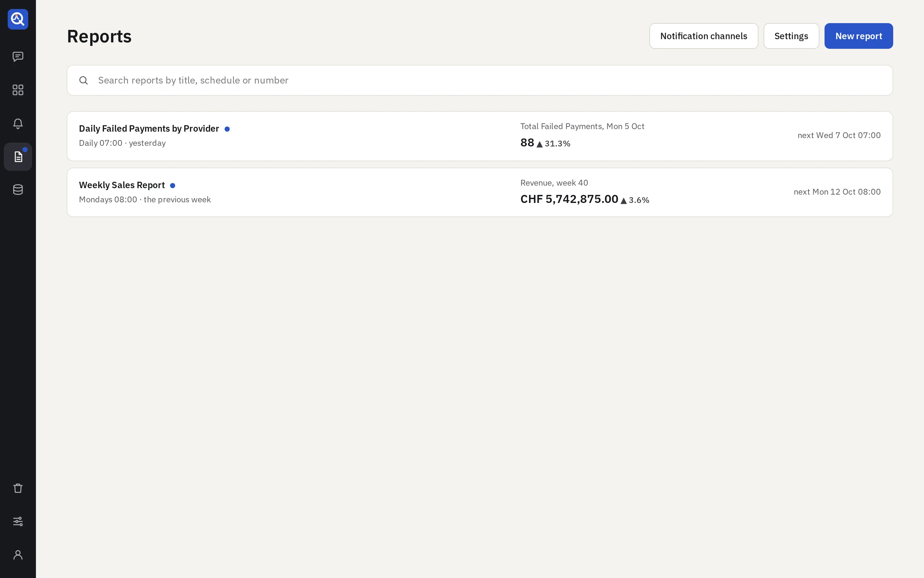
Task: Open the database icon in the sidebar
Action: (x=18, y=189)
